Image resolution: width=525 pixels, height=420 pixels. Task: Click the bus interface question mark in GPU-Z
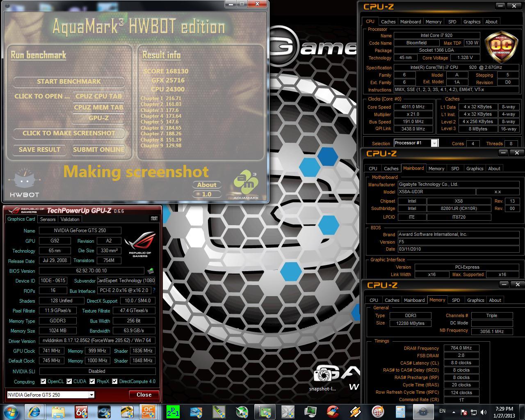(154, 290)
